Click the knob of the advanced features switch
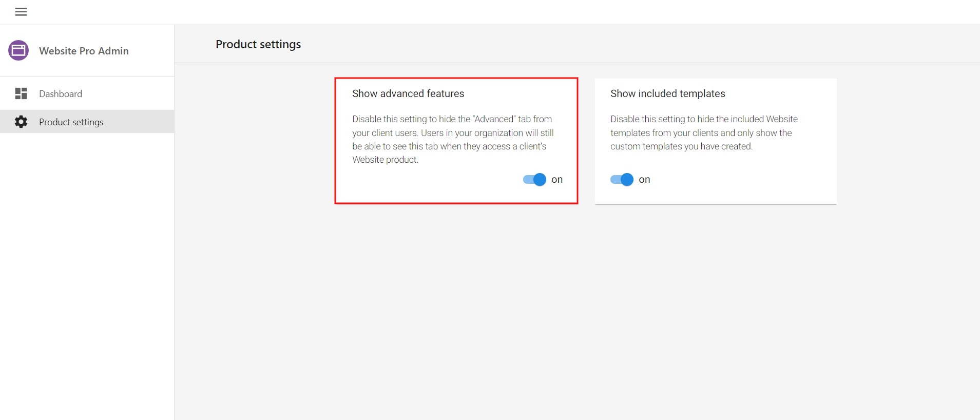Image resolution: width=980 pixels, height=420 pixels. [540, 179]
